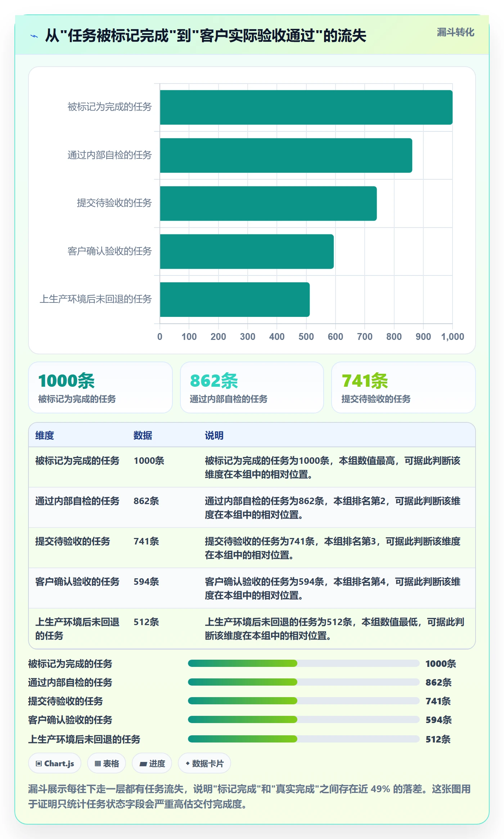Click the 通过内部自检的任务 chart bar
This screenshot has width=504, height=839.
(x=286, y=156)
